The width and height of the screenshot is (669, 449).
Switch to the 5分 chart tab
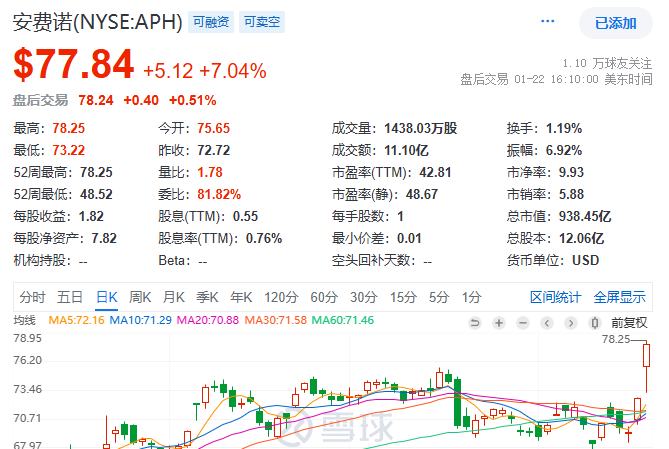click(x=439, y=297)
